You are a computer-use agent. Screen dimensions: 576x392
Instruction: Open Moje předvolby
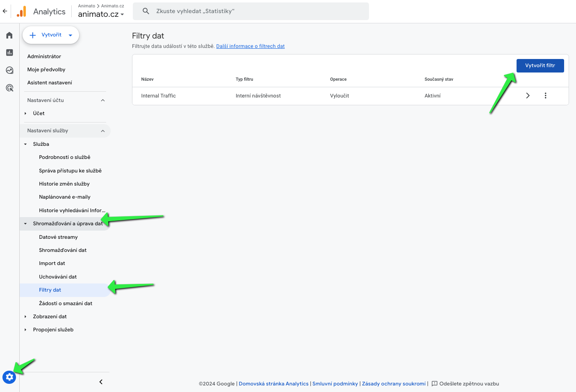tap(46, 70)
